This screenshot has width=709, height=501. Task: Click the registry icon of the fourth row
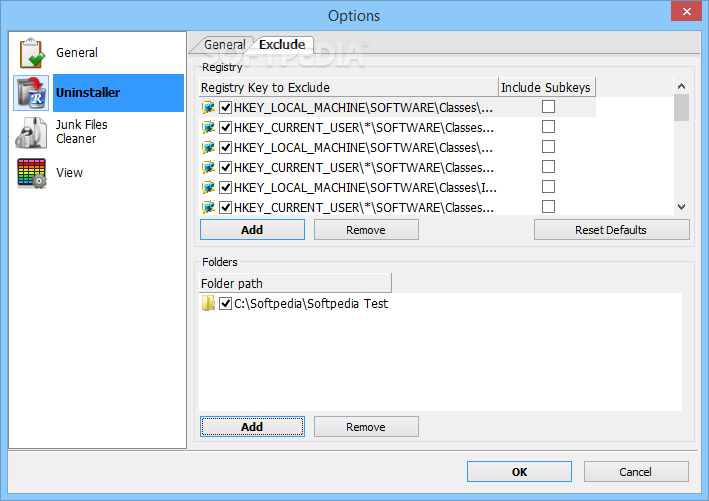click(208, 167)
